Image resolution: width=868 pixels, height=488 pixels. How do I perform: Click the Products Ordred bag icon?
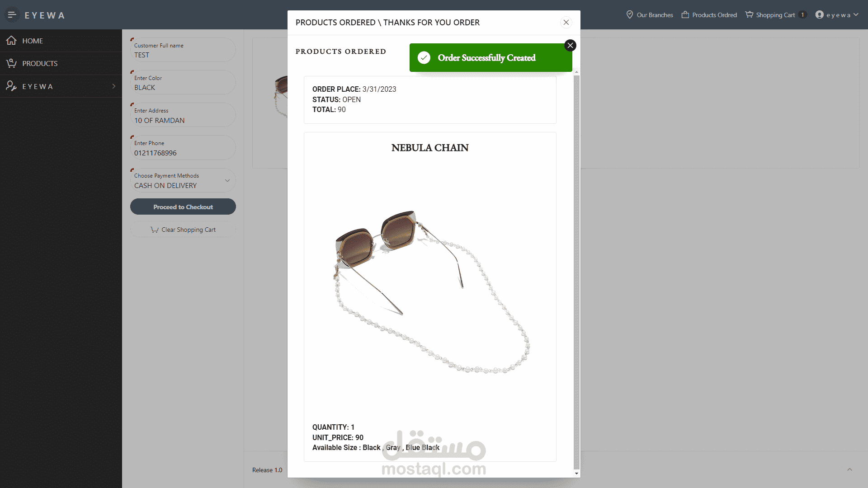click(685, 15)
